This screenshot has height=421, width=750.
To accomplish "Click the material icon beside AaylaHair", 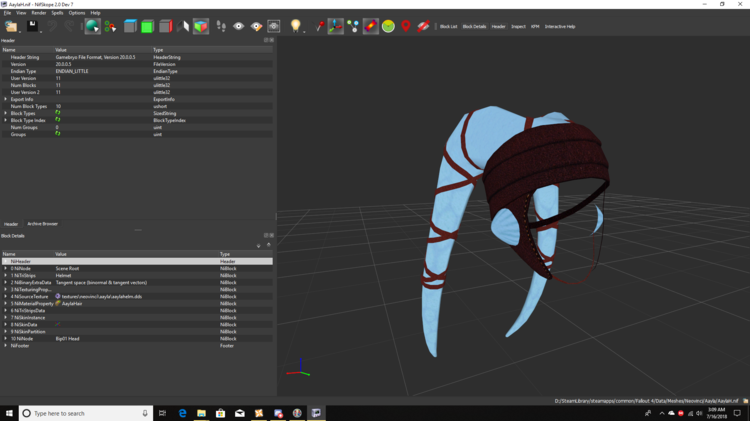I will pyautogui.click(x=58, y=303).
